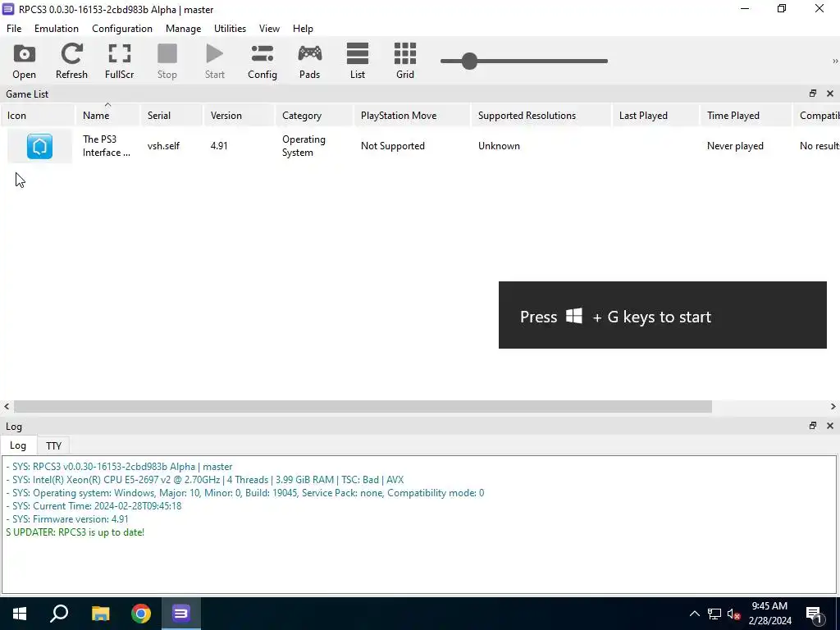Float the Game List panel
840x630 pixels.
point(813,94)
